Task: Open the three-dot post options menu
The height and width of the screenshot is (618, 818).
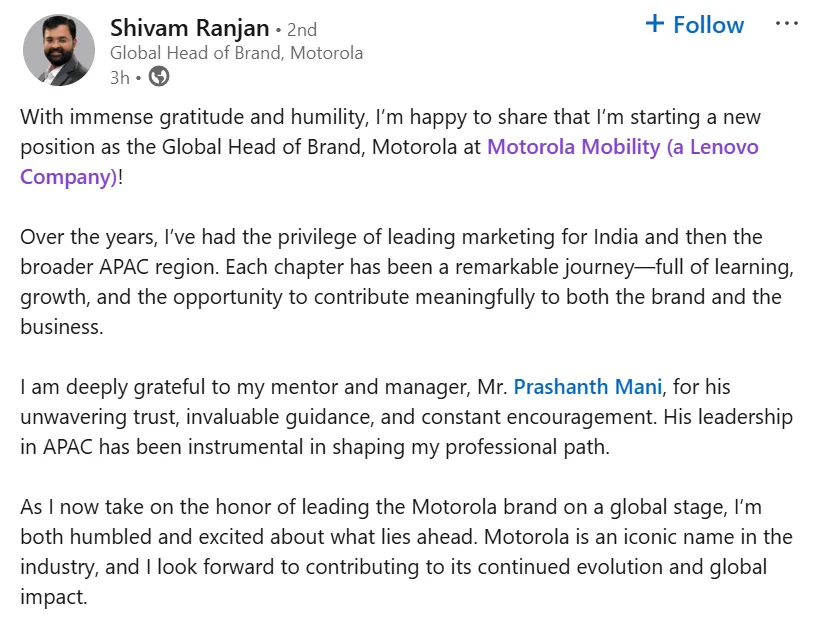Action: coord(787,23)
